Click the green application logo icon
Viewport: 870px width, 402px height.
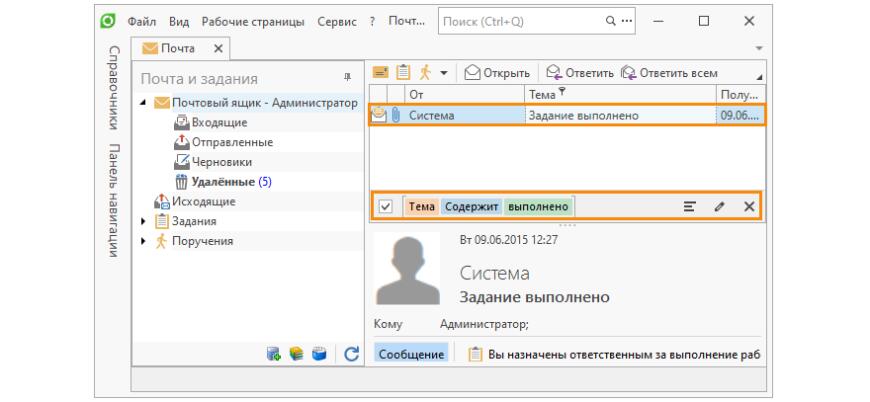point(107,21)
